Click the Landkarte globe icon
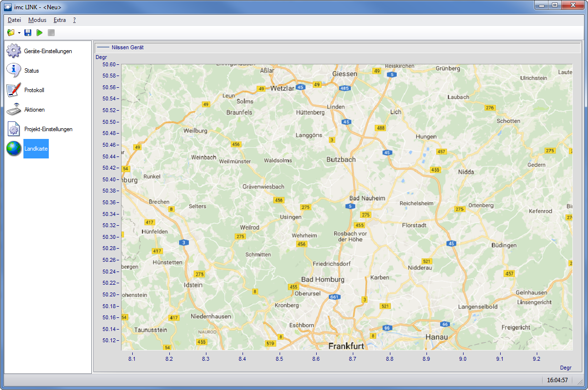 14,149
